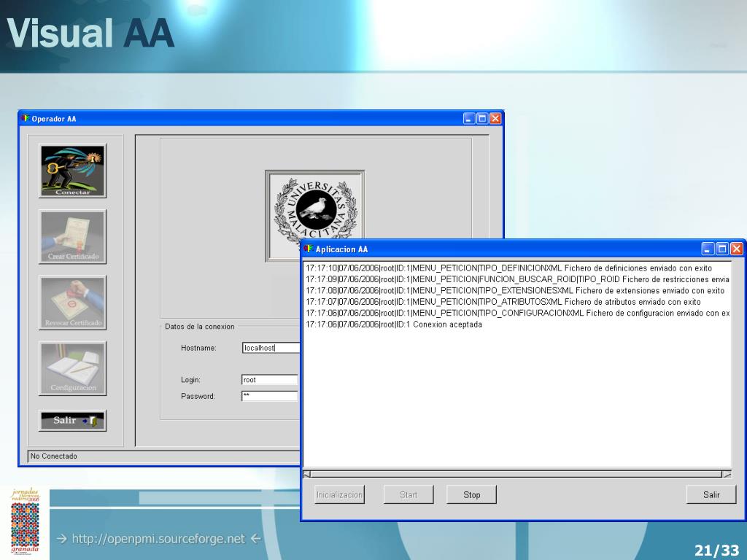The image size is (747, 560).
Task: Select log line 17:17:09 FUNCION_BUSCAR_ROID
Action: click(517, 279)
